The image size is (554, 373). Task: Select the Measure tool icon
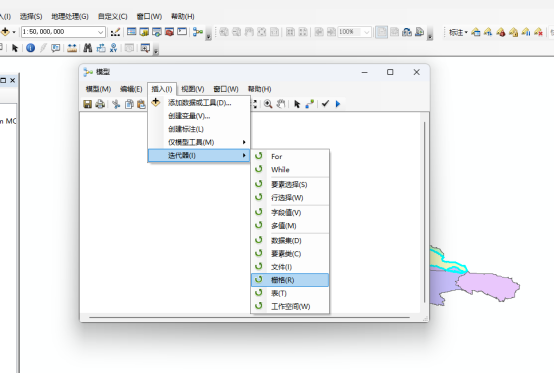(72, 48)
